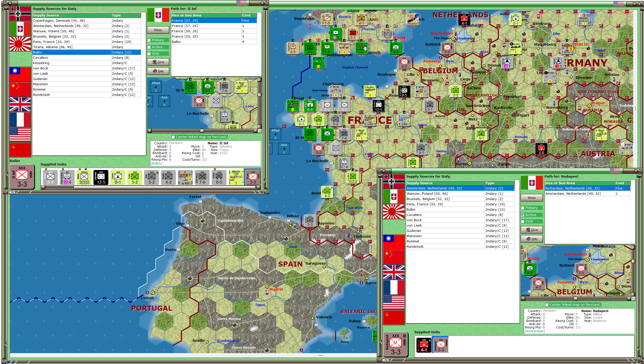Toggle Center linked map checkbox in bottom-right window
This screenshot has height=364, width=644.
point(547,305)
